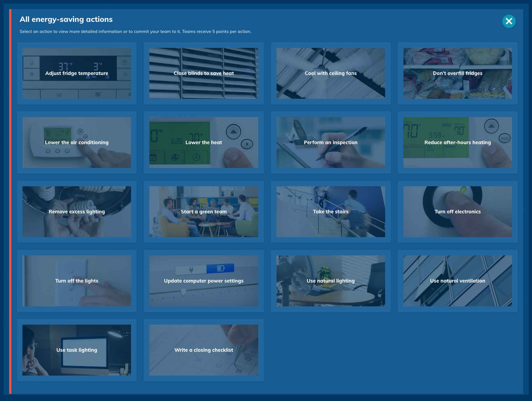This screenshot has width=532, height=401.
Task: Select Write a closing checklist card
Action: [204, 350]
